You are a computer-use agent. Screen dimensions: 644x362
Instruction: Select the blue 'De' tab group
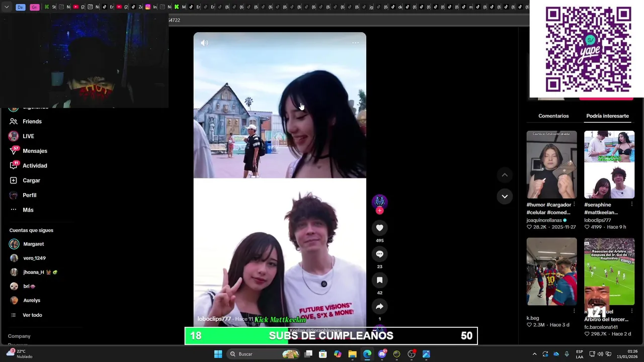pyautogui.click(x=20, y=7)
